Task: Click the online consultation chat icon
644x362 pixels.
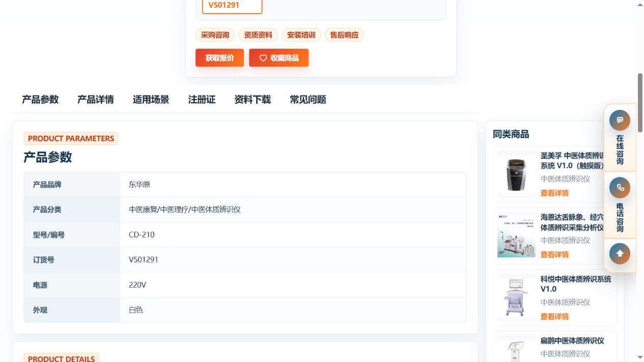Action: 620,120
